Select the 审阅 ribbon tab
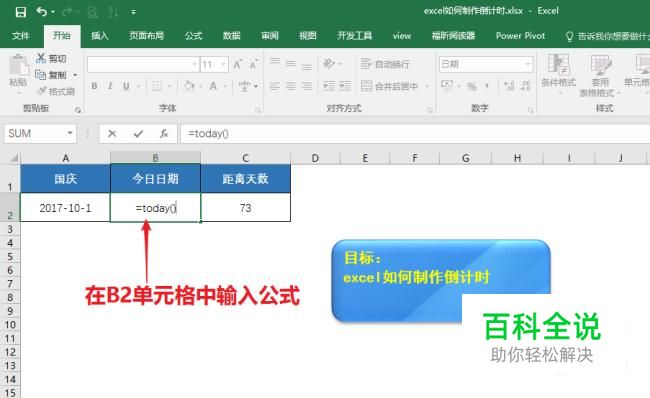 270,36
